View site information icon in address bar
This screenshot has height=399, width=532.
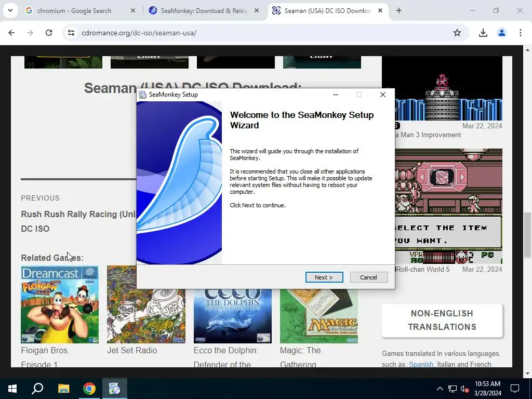click(x=71, y=33)
